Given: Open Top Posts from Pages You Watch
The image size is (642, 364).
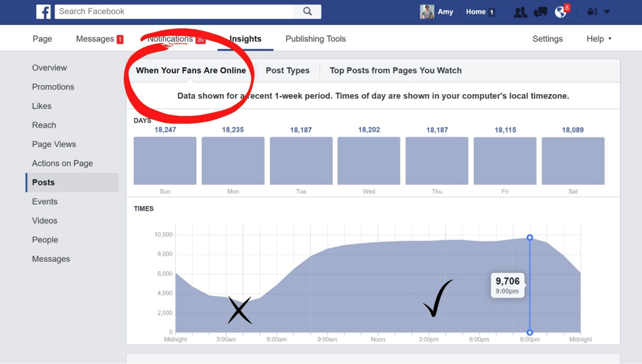Looking at the screenshot, I should click(x=396, y=70).
